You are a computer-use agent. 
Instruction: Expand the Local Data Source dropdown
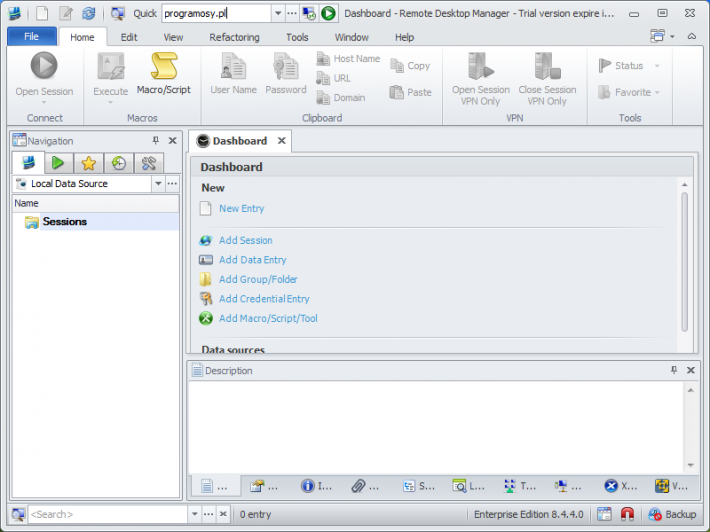[x=158, y=184]
